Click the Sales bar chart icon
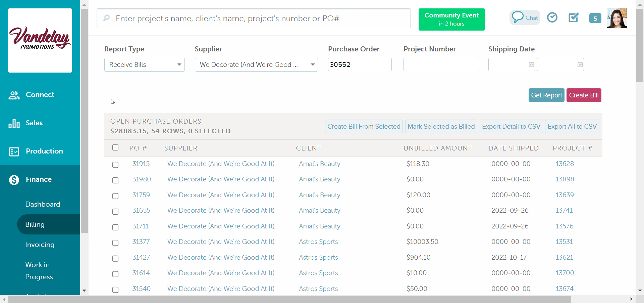This screenshot has height=303, width=644. point(14,123)
